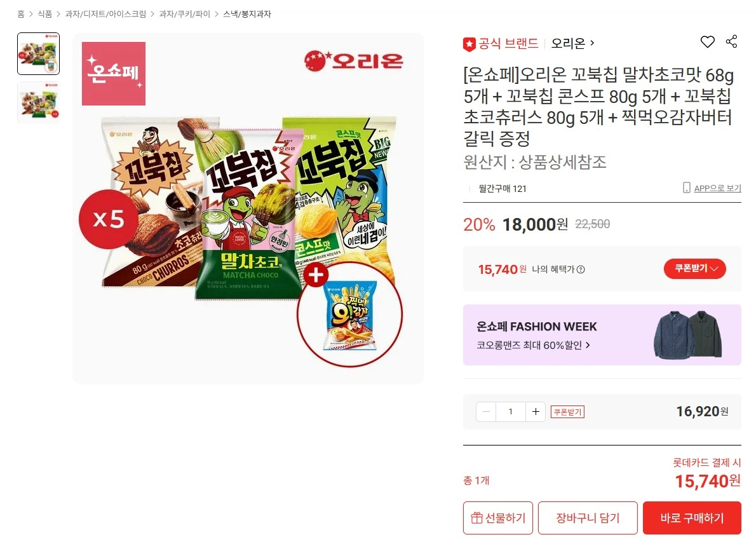756x544 pixels.
Task: Click the 바로 구매하기 buy now button
Action: tap(692, 518)
